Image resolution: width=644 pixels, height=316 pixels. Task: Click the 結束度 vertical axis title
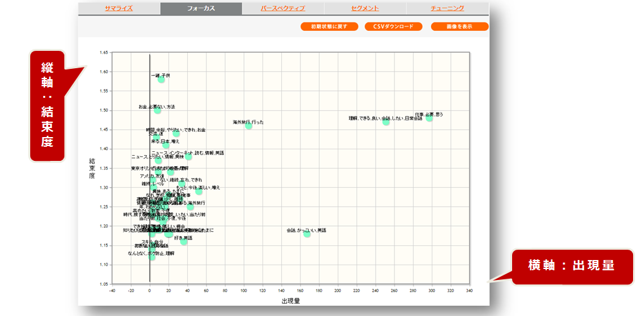(92, 168)
